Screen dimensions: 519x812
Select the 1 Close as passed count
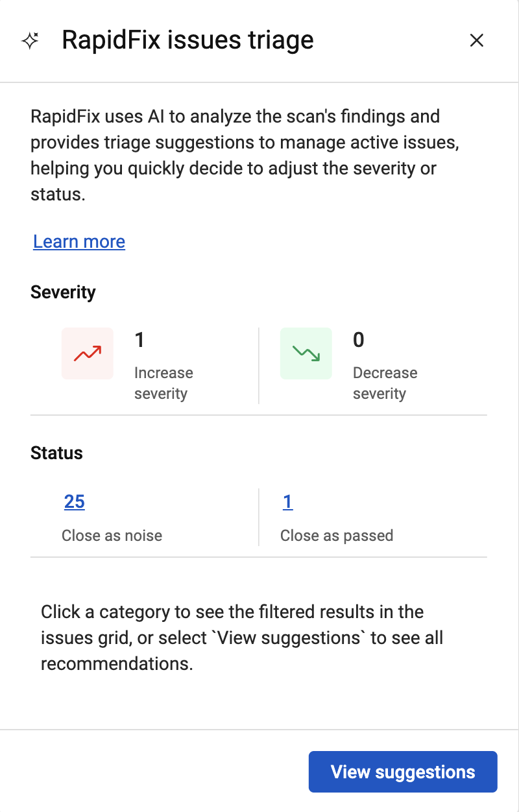click(288, 502)
